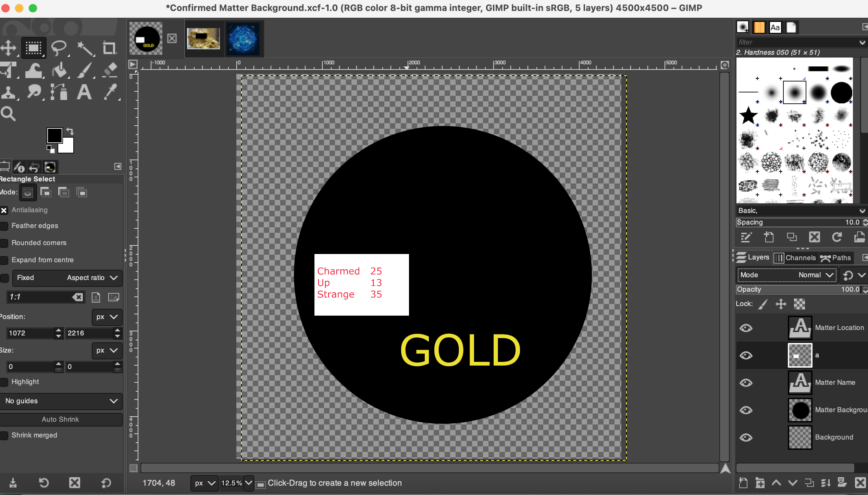Select the Text tool
The width and height of the screenshot is (868, 495).
(84, 92)
